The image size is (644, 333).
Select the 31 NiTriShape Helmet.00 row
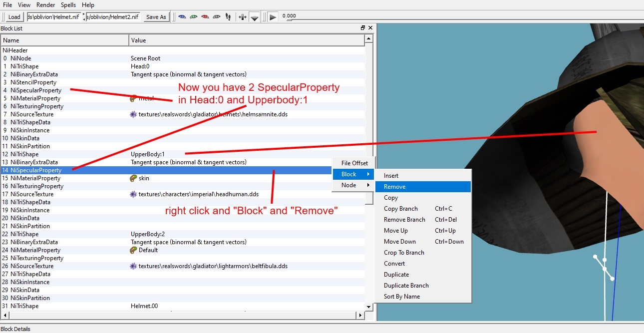tap(183, 306)
